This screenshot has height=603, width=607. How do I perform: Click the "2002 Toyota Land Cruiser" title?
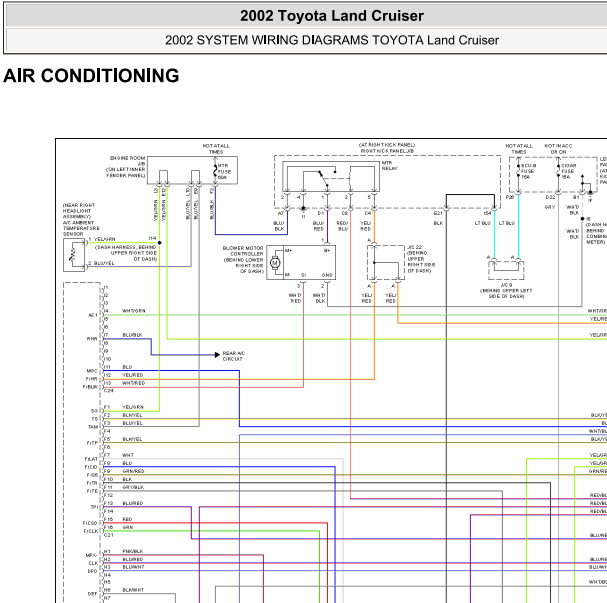[x=332, y=16]
